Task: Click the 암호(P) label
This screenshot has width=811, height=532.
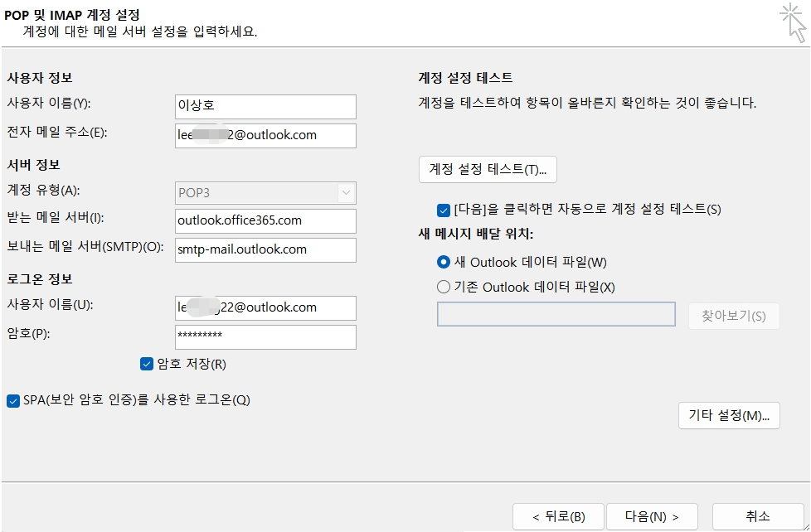Action: click(28, 335)
